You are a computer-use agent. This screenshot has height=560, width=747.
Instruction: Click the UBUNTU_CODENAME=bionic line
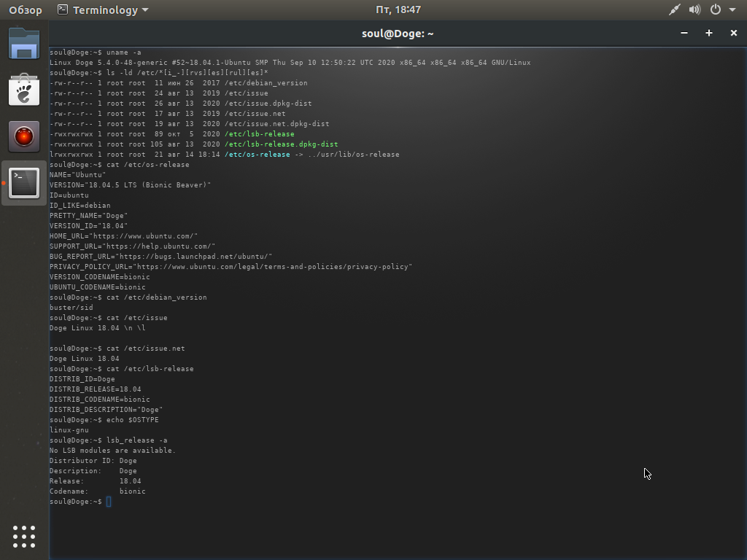click(x=98, y=287)
